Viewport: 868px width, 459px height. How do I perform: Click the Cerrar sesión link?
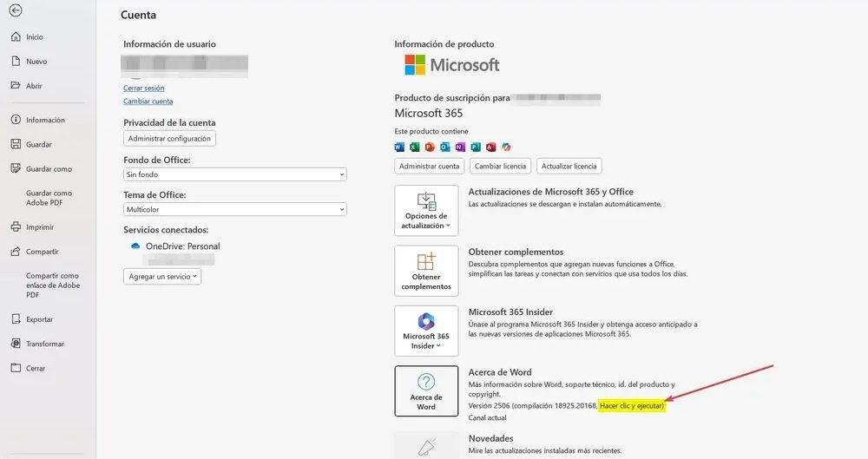[143, 88]
